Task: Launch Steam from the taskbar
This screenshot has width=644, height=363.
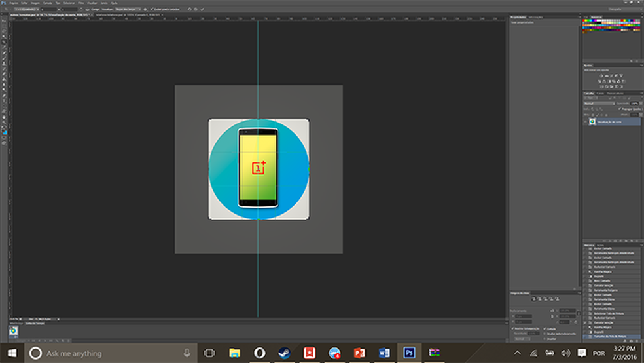Action: 284,353
